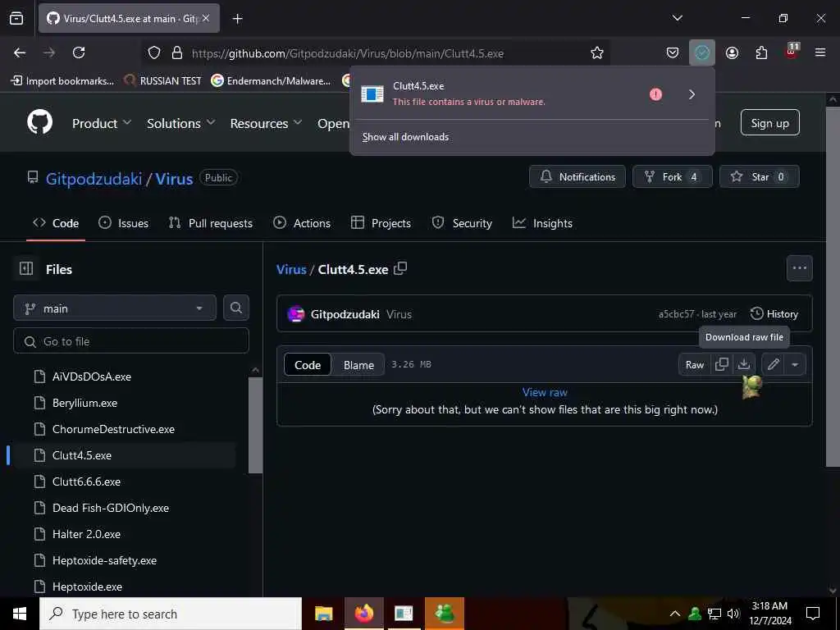Click the Notifications button
This screenshot has width=840, height=630.
coord(577,176)
